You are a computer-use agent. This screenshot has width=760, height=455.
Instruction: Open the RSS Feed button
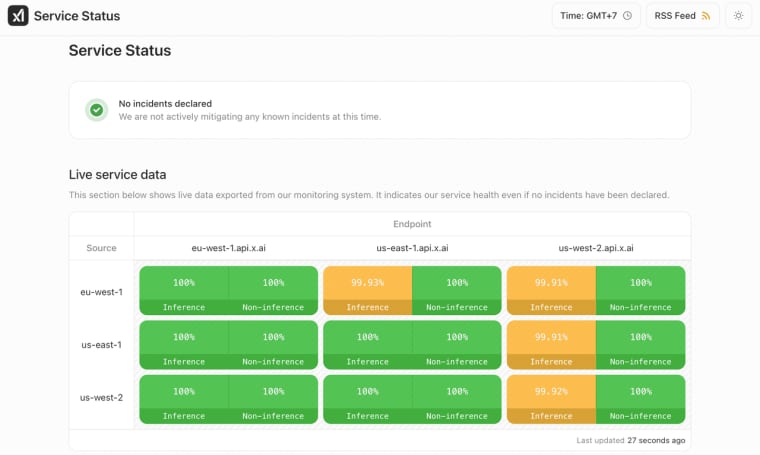point(682,16)
